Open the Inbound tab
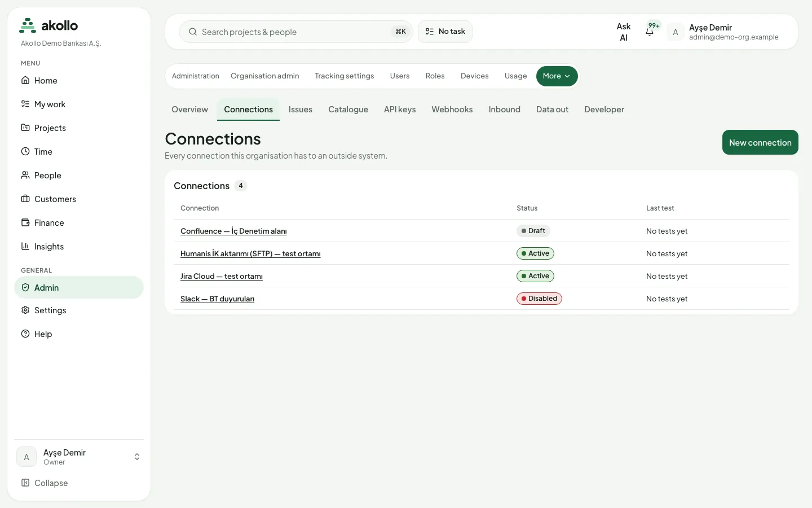This screenshot has height=508, width=812. pos(505,110)
